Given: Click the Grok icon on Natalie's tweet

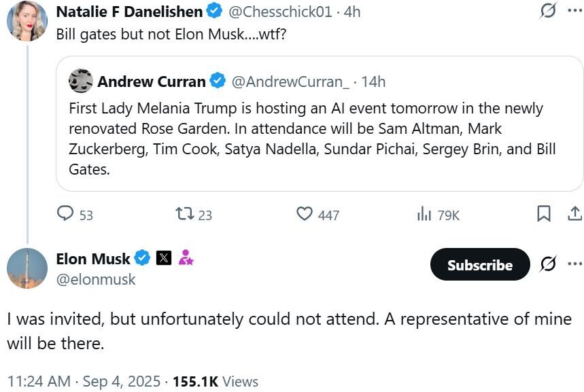Looking at the screenshot, I should (x=548, y=11).
